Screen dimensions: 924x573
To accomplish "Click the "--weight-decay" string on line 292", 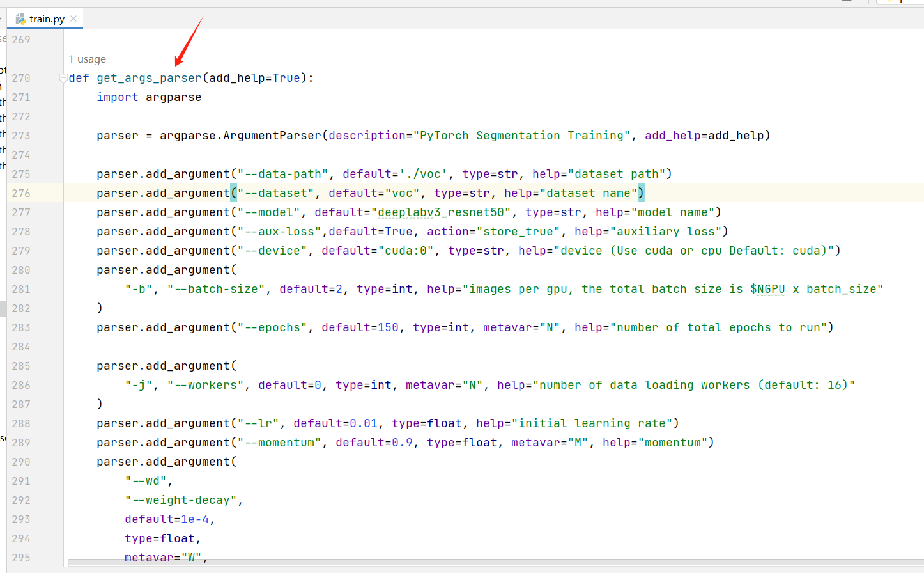I will (x=181, y=499).
